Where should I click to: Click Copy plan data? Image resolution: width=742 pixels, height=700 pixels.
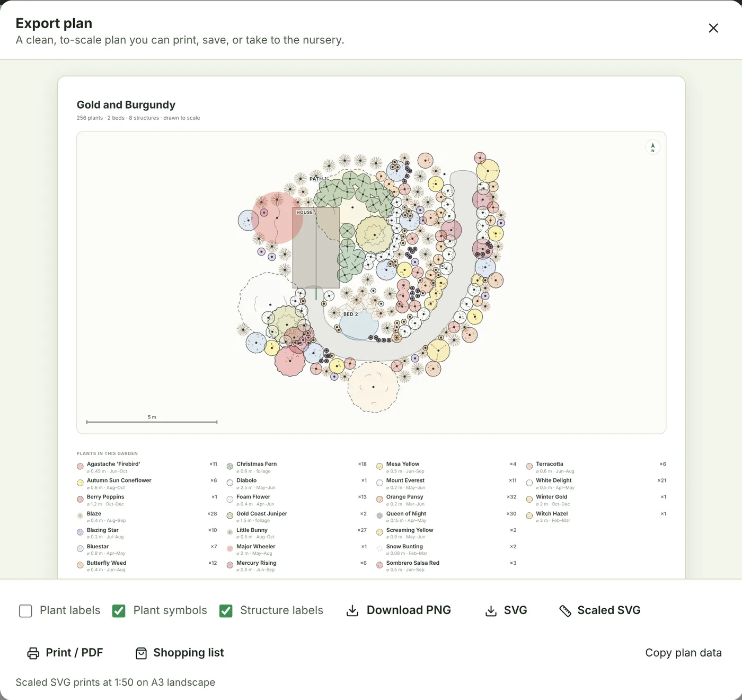tap(683, 653)
